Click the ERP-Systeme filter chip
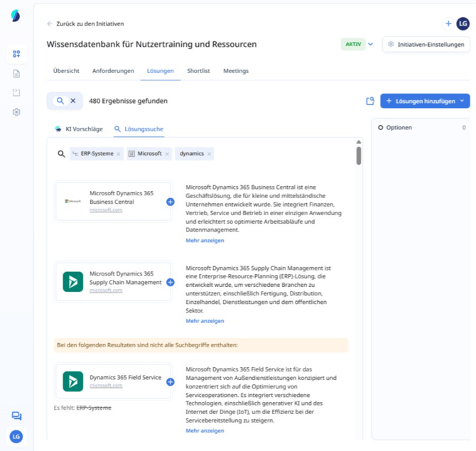This screenshot has height=451, width=476. pyautogui.click(x=97, y=153)
